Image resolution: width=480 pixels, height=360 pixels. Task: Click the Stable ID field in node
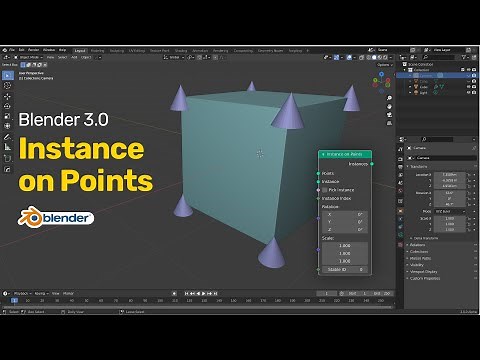tap(345, 269)
